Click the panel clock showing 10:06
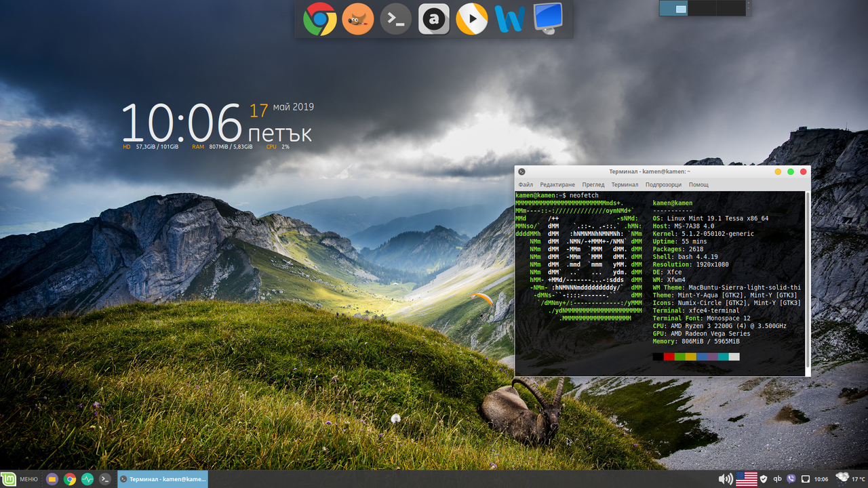The width and height of the screenshot is (868, 488). click(821, 479)
